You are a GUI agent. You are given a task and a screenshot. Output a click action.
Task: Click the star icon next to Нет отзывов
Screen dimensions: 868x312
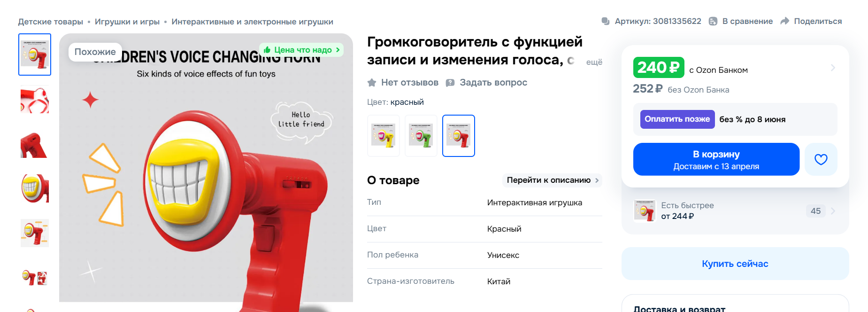click(372, 83)
